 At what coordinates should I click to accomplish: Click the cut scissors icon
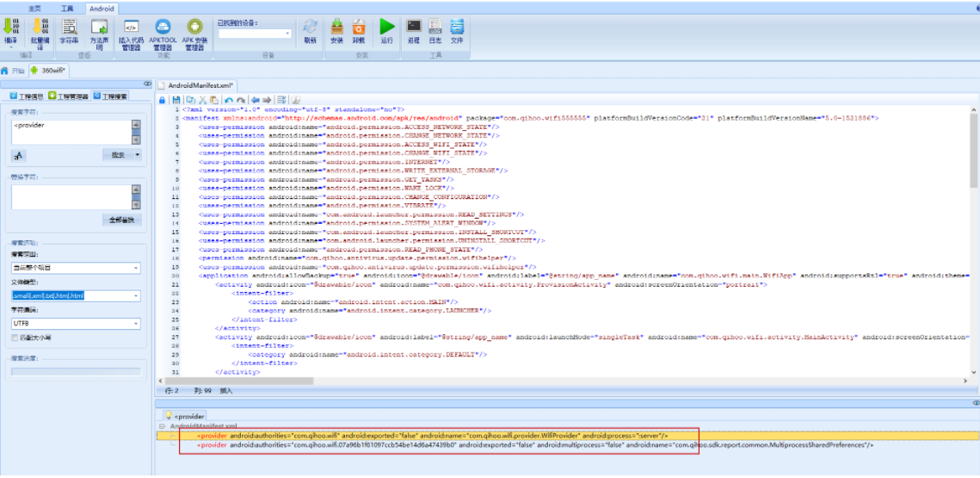(202, 100)
